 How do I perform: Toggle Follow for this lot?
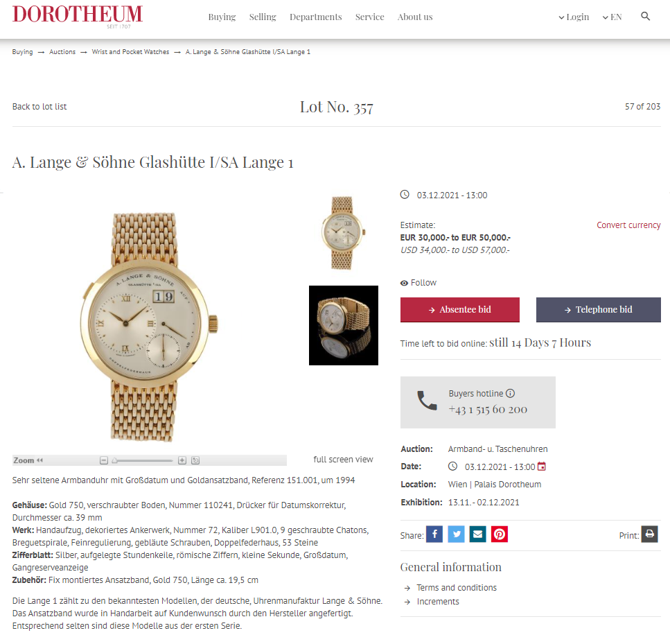coord(418,283)
